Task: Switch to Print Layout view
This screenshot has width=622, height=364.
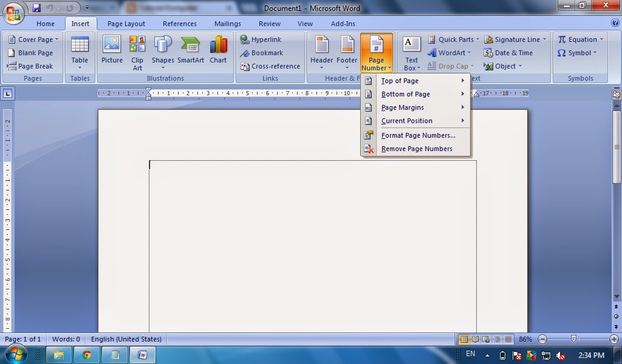Action: [x=463, y=339]
